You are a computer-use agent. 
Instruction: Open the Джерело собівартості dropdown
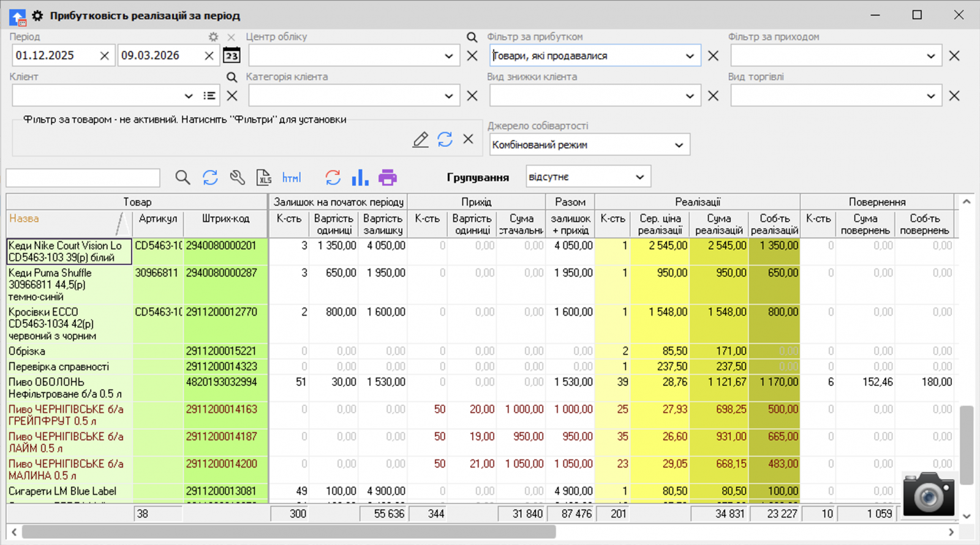pyautogui.click(x=679, y=145)
